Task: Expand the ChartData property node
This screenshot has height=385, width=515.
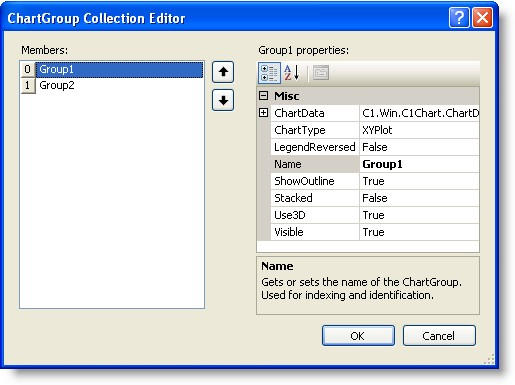Action: 263,113
